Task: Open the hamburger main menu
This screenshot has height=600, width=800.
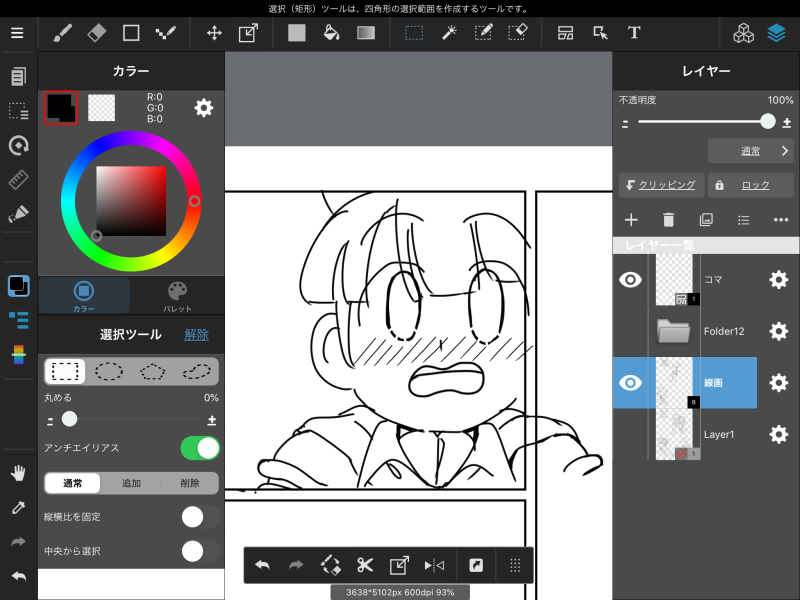Action: (17, 33)
